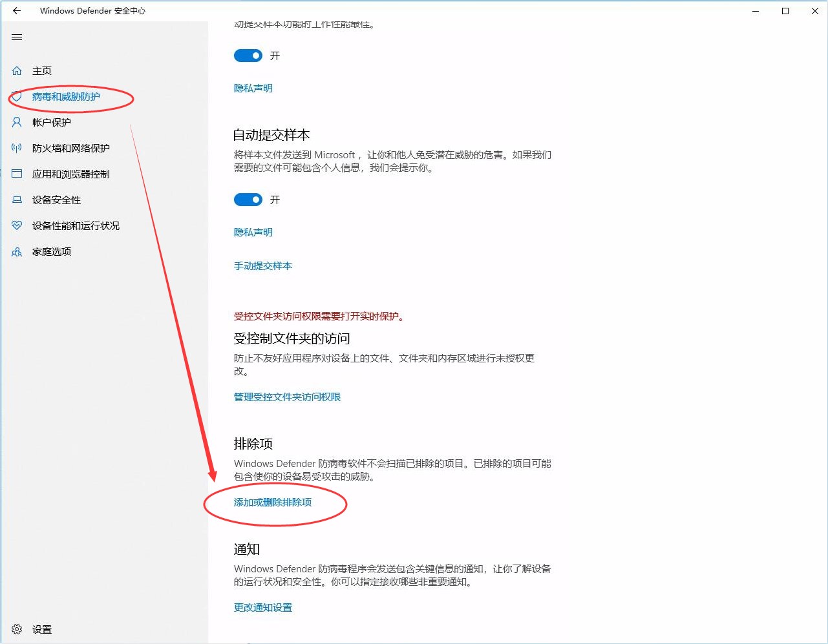Click 添加或删除排除项 link

click(273, 503)
